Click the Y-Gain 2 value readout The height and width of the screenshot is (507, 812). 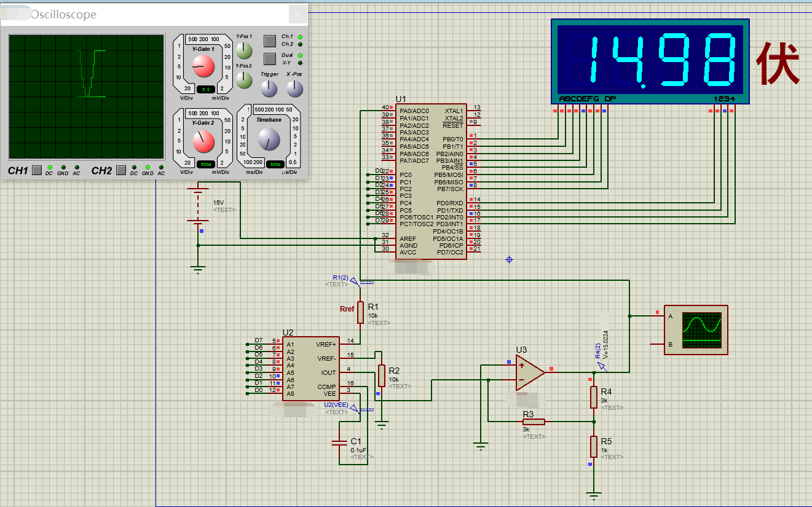tap(205, 164)
